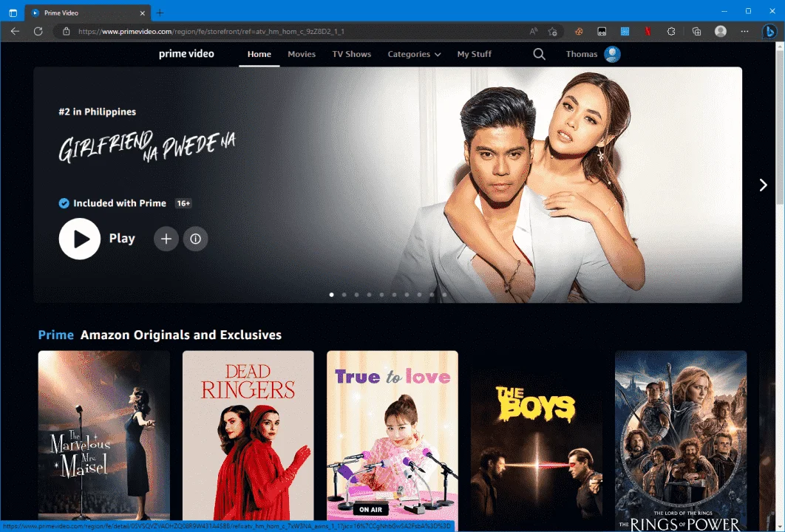
Task: Click the browser address bar URL
Action: coord(211,31)
